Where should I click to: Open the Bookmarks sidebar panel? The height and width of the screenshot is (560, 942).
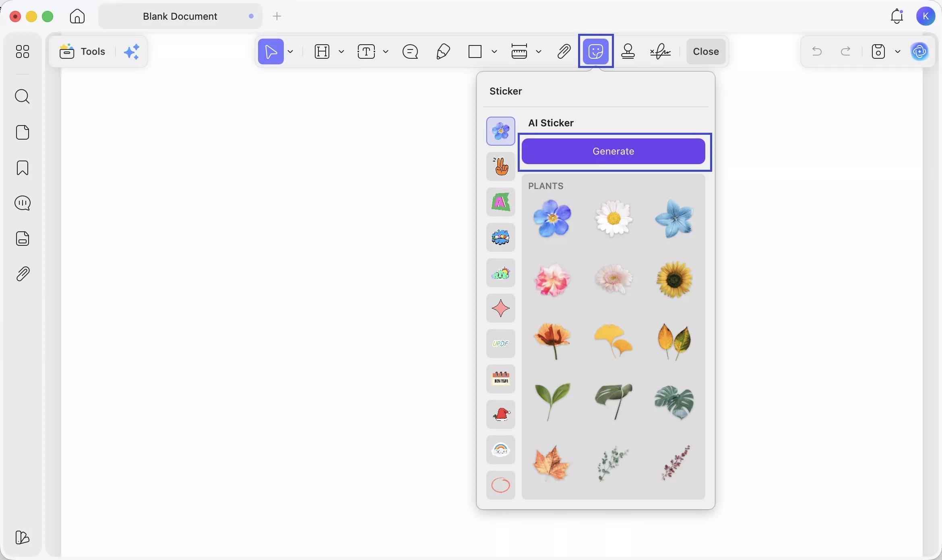pyautogui.click(x=22, y=168)
